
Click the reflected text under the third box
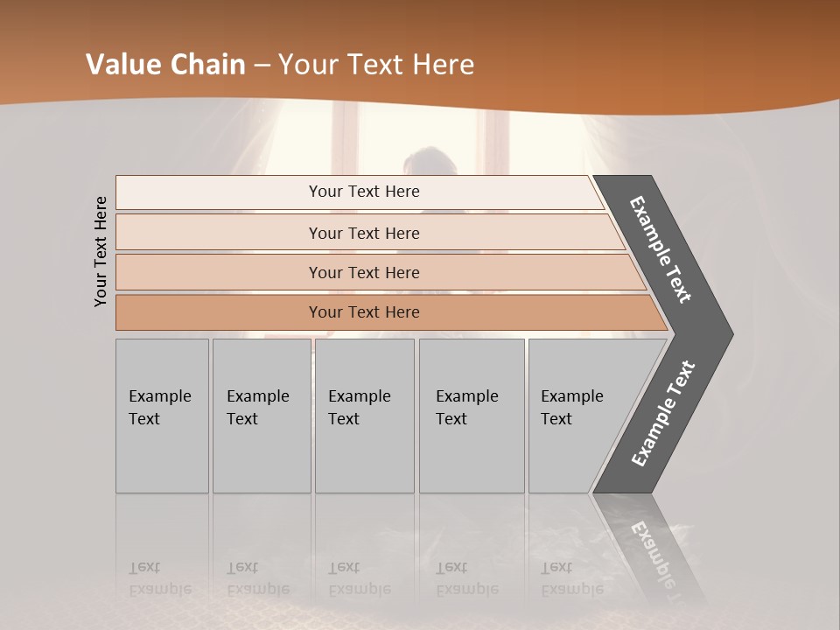(x=359, y=579)
